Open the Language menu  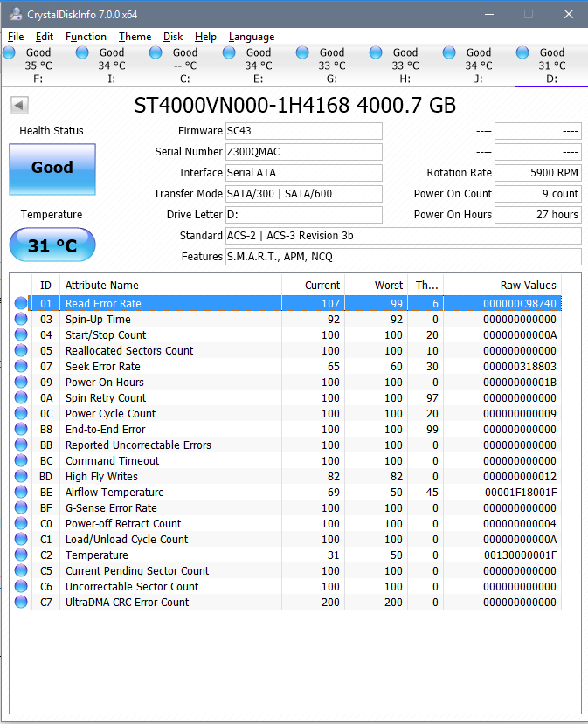pos(252,37)
